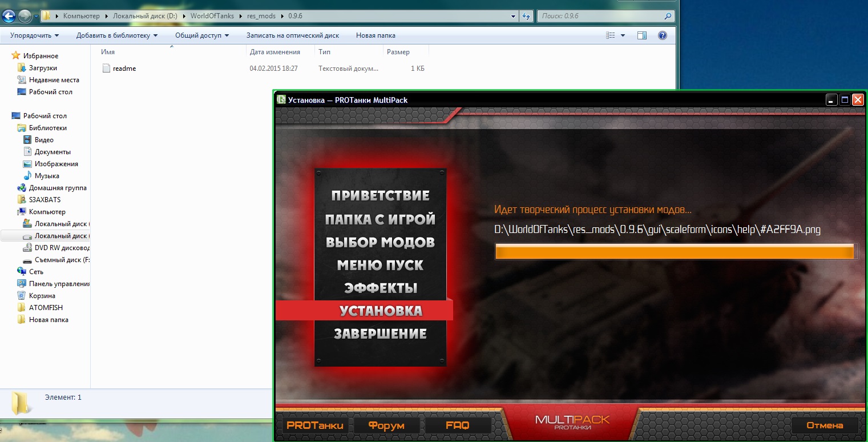Image resolution: width=868 pixels, height=442 pixels.
Task: Click the Компьютер breadcrumb segment
Action: [x=82, y=16]
